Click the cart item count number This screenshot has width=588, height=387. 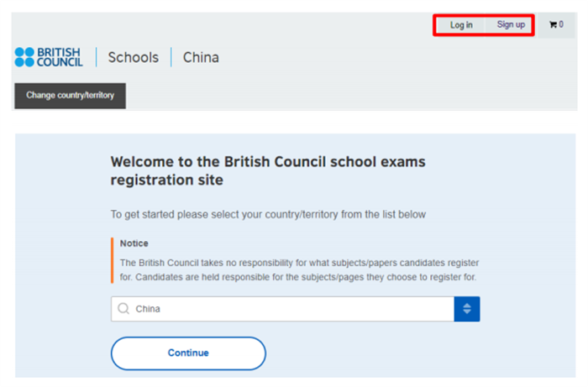[x=561, y=24]
